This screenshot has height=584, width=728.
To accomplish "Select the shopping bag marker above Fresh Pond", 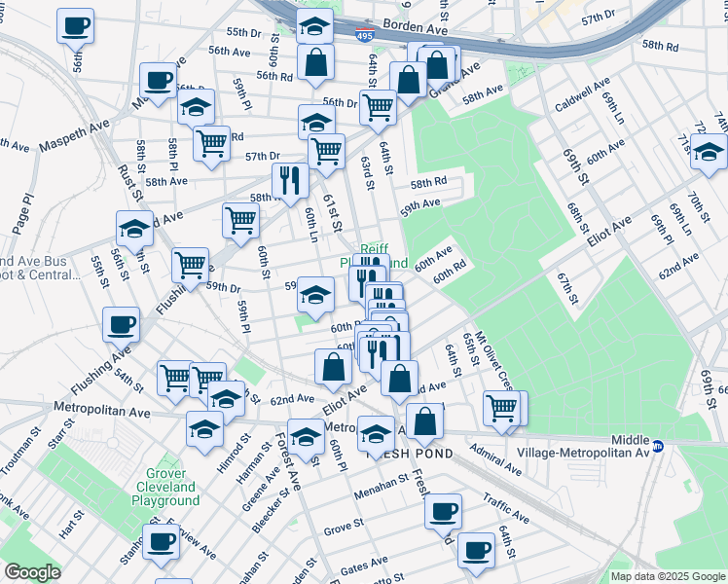I will click(x=424, y=421).
